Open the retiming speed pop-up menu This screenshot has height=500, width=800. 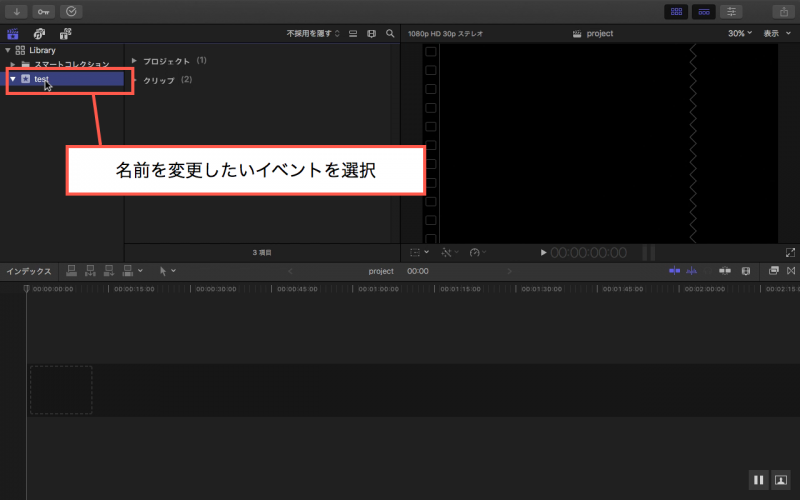[478, 253]
